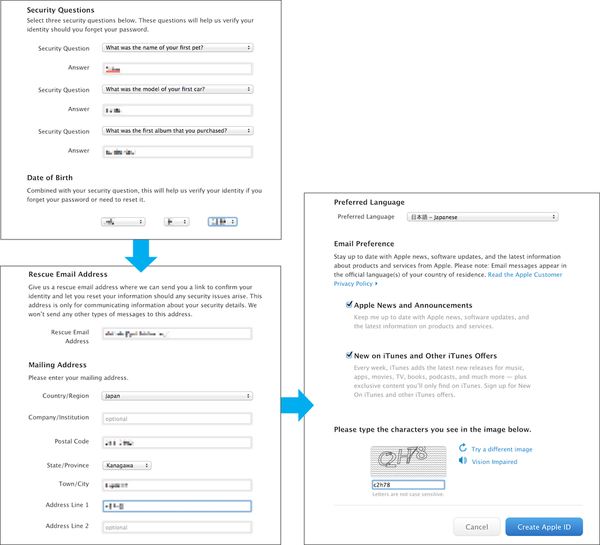Click the Town/City field
600x545 pixels.
(177, 485)
